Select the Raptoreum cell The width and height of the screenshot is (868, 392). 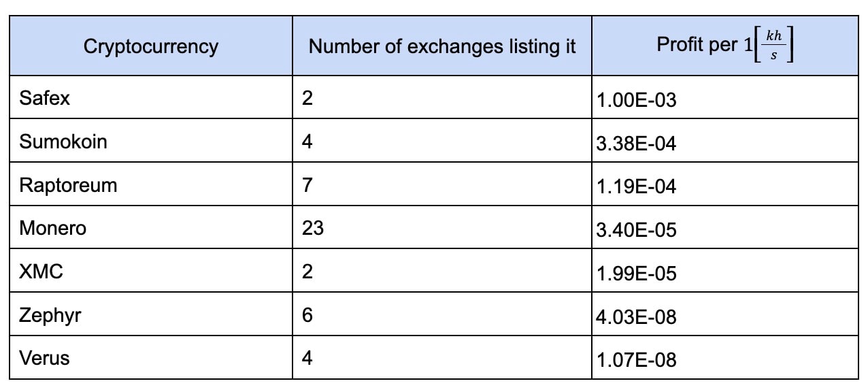[x=68, y=185]
